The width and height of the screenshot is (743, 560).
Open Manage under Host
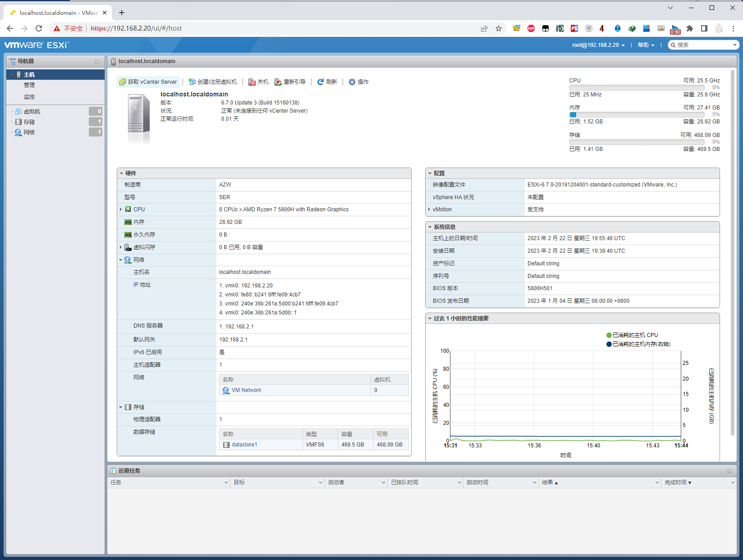29,85
